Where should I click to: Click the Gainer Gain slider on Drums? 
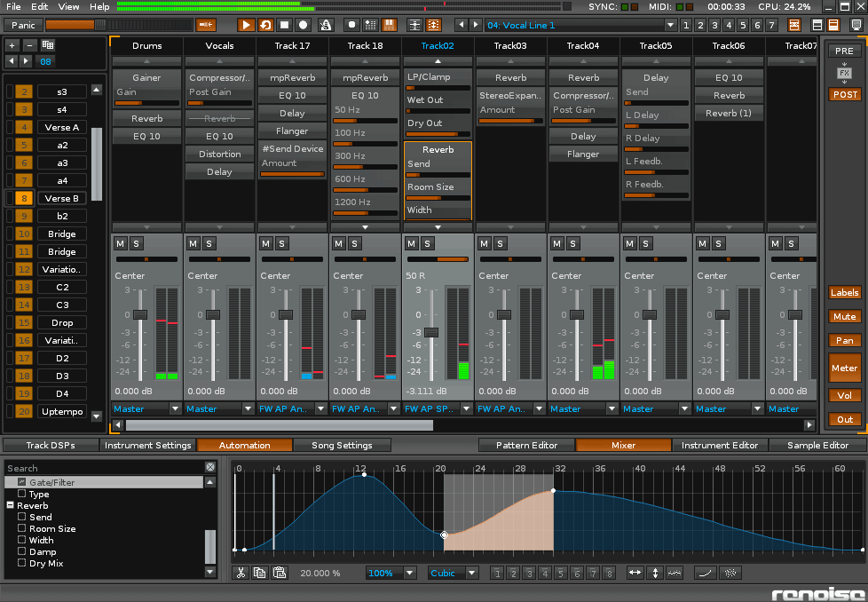(146, 103)
